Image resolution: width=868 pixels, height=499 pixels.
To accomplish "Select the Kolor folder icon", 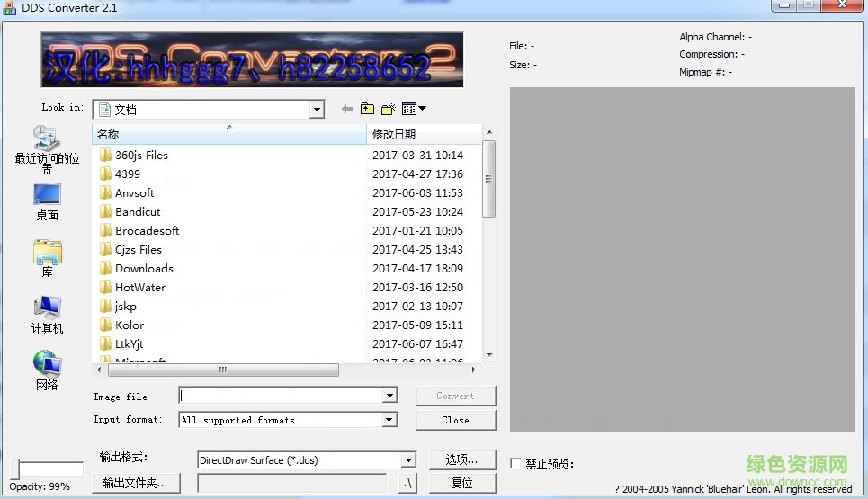I will [105, 325].
